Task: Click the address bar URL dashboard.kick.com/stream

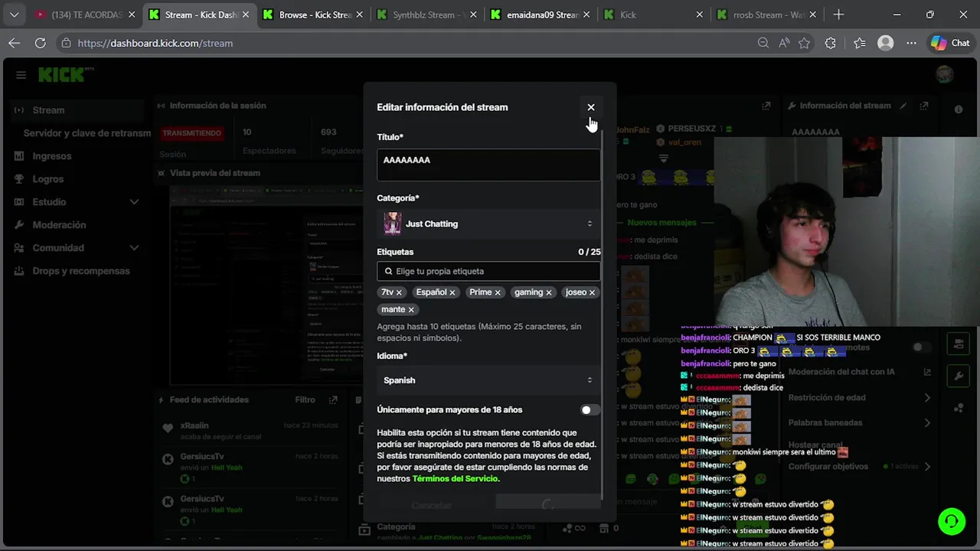Action: point(155,43)
